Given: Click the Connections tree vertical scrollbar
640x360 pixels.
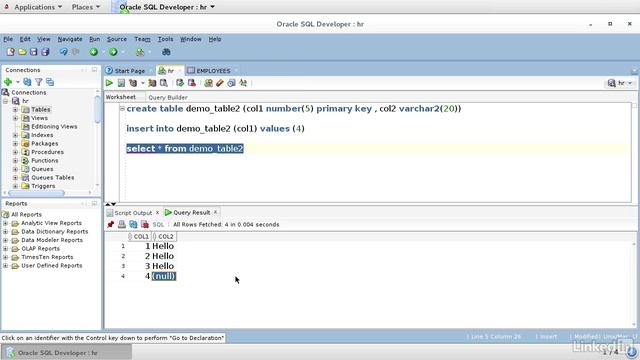Looking at the screenshot, I should tap(97, 109).
